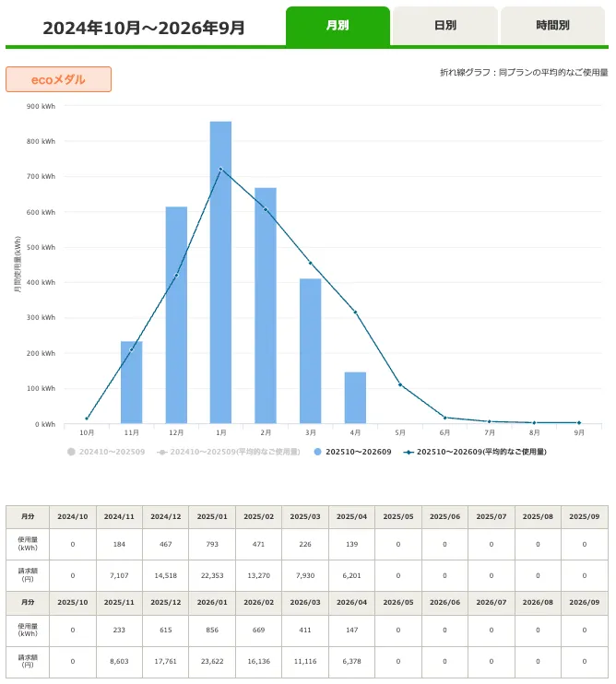
Task: Select the February bar in the graph
Action: coord(266,305)
